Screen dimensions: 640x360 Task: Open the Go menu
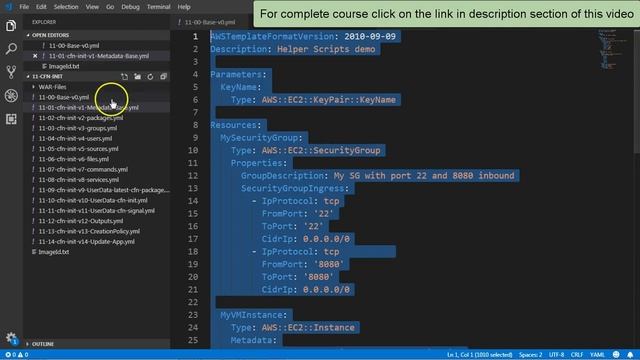tap(110, 7)
